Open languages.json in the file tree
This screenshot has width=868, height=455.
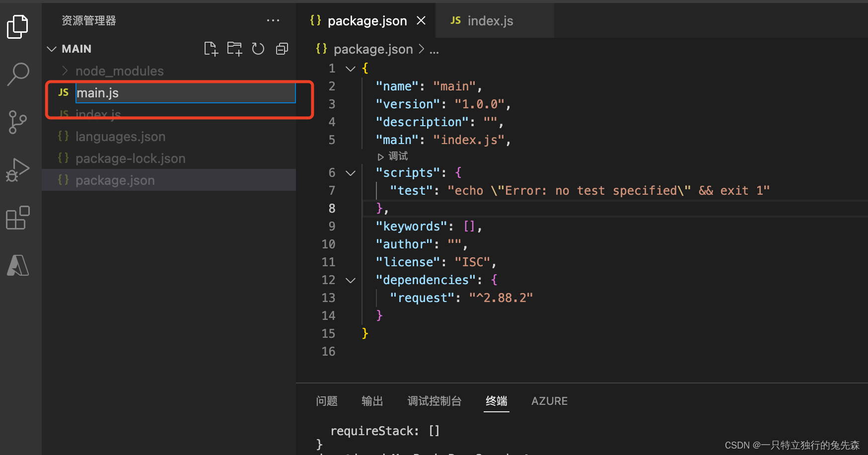tap(120, 137)
